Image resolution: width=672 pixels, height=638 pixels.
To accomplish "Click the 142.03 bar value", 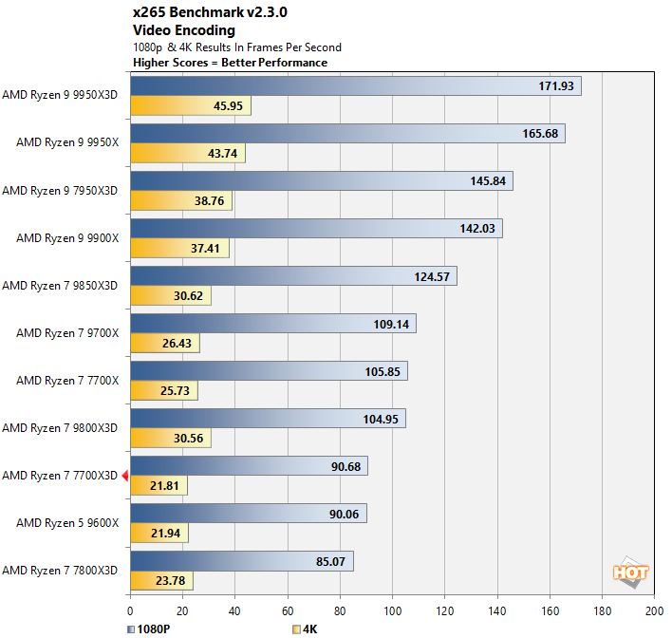I will pyautogui.click(x=477, y=229).
